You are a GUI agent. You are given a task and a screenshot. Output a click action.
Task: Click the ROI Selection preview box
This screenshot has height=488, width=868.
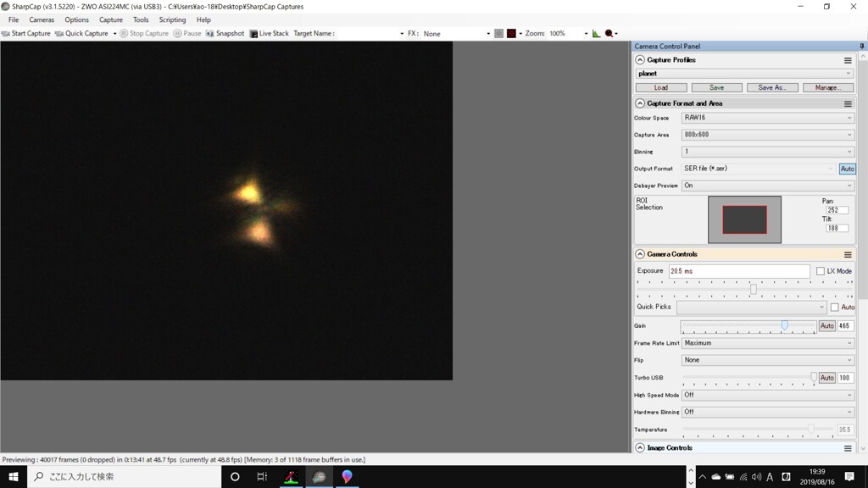click(744, 219)
